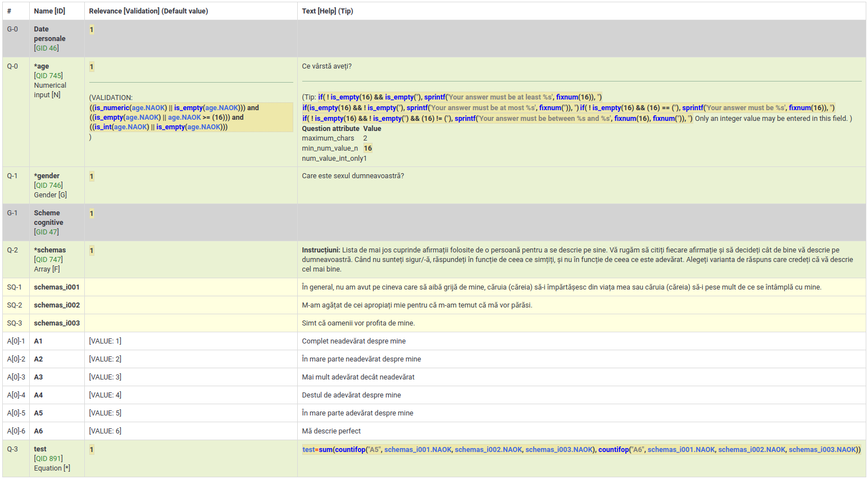Click the Text [Help] (Tip) column header

[328, 11]
